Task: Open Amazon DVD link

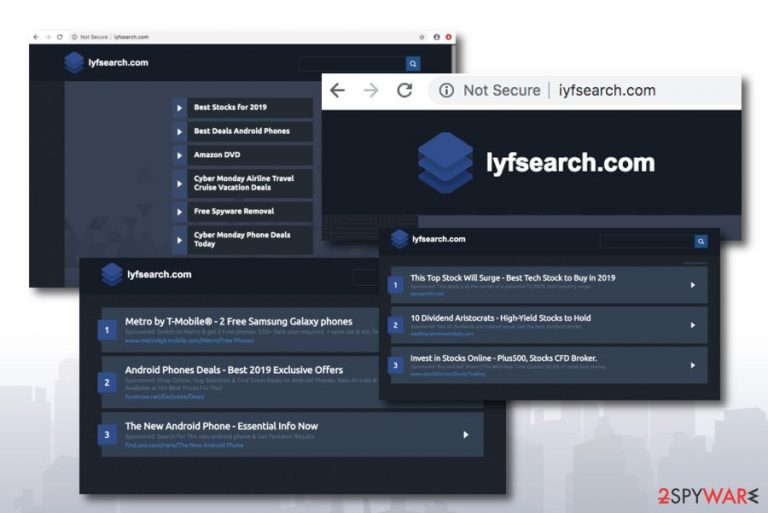Action: [x=250, y=155]
